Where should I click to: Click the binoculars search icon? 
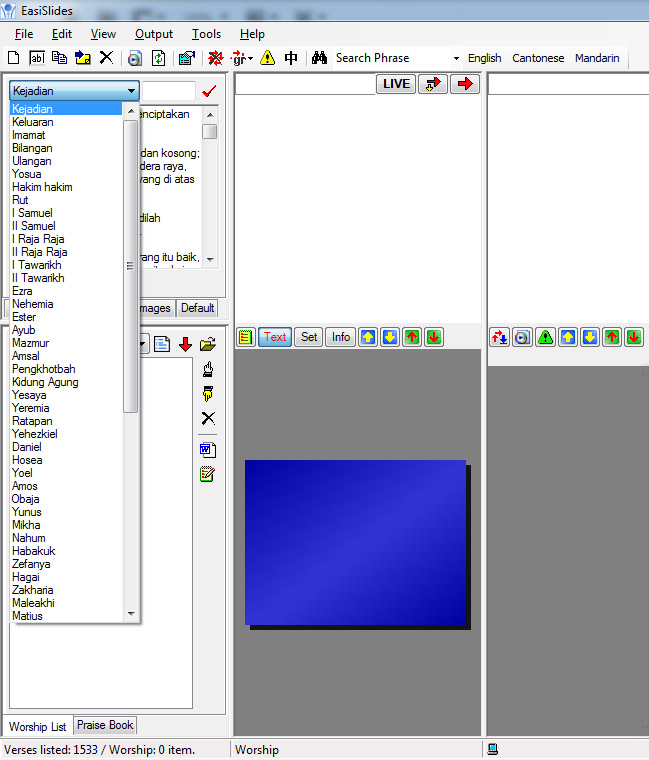pyautogui.click(x=319, y=58)
